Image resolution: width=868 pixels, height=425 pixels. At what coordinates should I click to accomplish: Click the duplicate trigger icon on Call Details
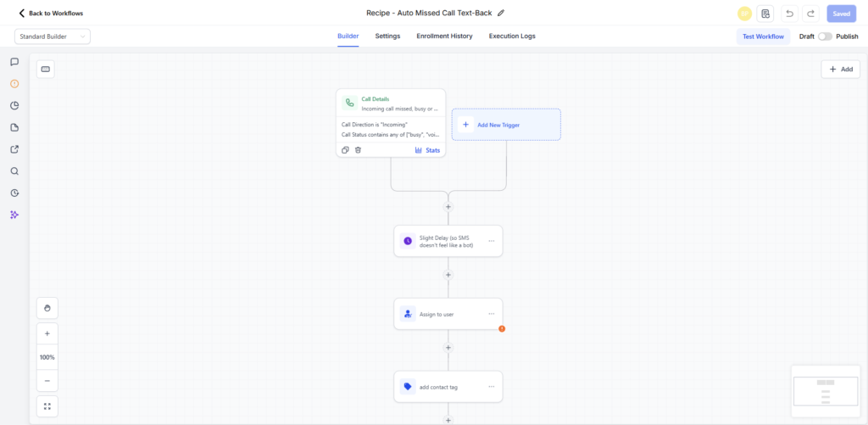[345, 149]
